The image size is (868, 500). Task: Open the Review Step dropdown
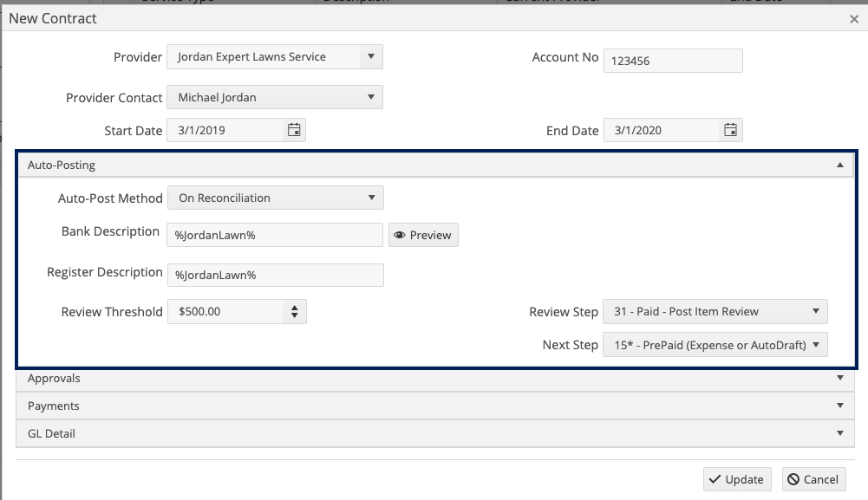(x=816, y=311)
